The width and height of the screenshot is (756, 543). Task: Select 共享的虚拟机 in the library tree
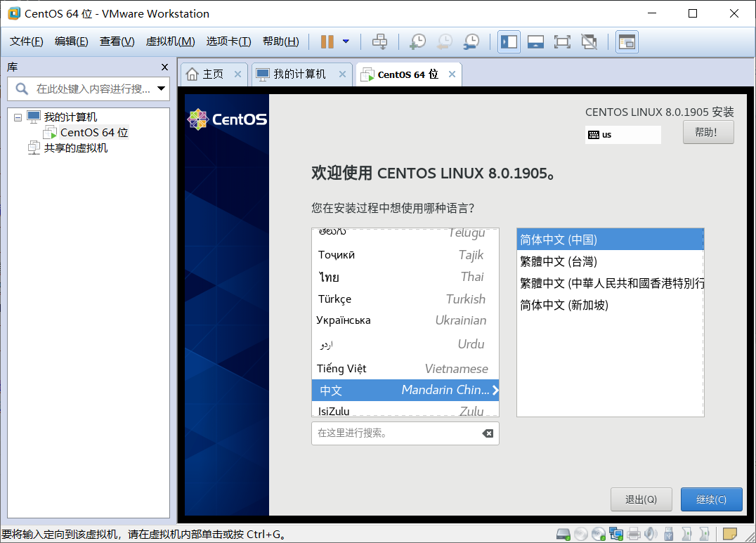pos(76,148)
